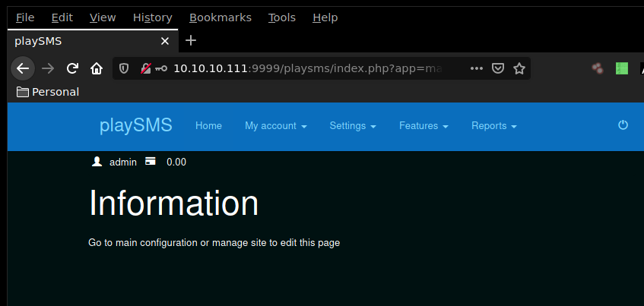
Task: Click the insecure connection lock icon
Action: pyautogui.click(x=146, y=68)
